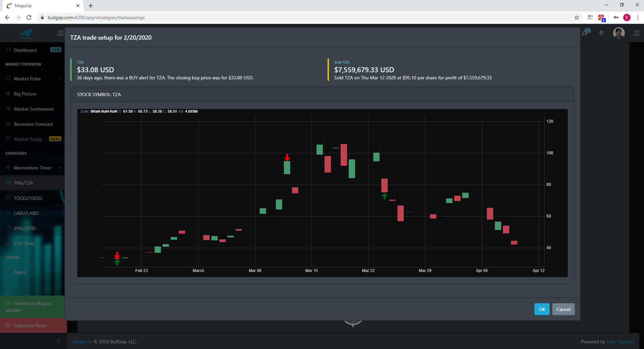This screenshot has height=349, width=644.
Task: Click password key icon in toolbar
Action: point(616,17)
